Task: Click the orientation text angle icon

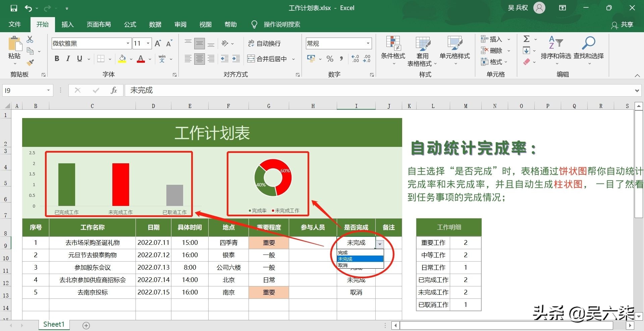Action: pos(225,43)
